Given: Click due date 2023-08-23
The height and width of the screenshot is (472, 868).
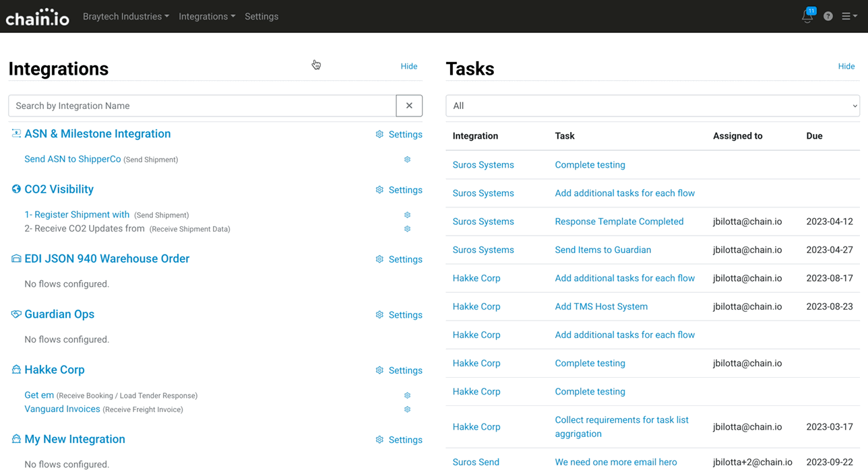Looking at the screenshot, I should coord(830,306).
